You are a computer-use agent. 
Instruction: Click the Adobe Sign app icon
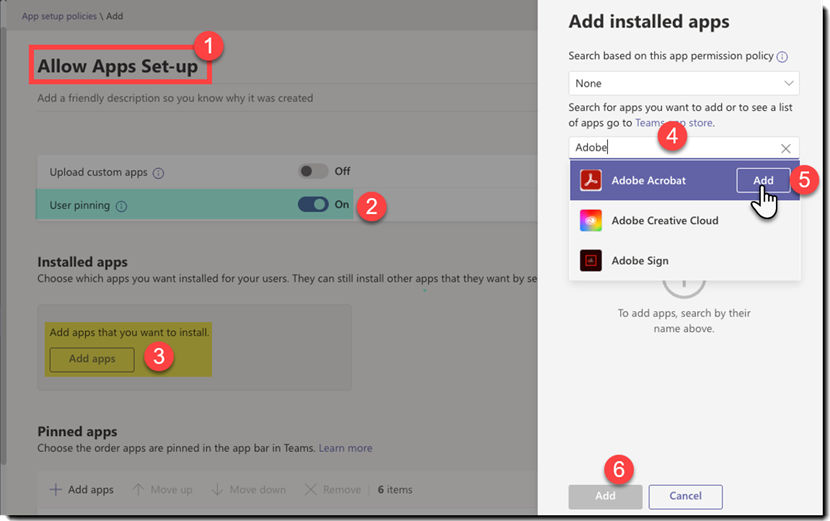(590, 260)
